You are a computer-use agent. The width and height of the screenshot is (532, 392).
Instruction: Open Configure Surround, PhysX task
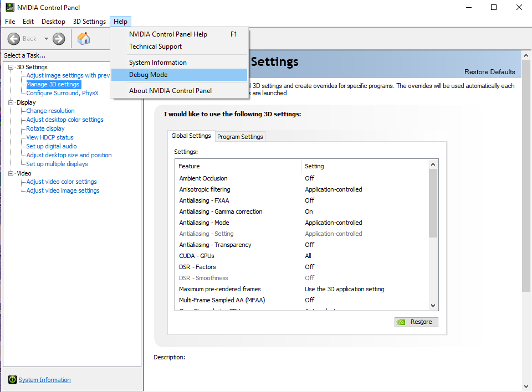click(63, 93)
